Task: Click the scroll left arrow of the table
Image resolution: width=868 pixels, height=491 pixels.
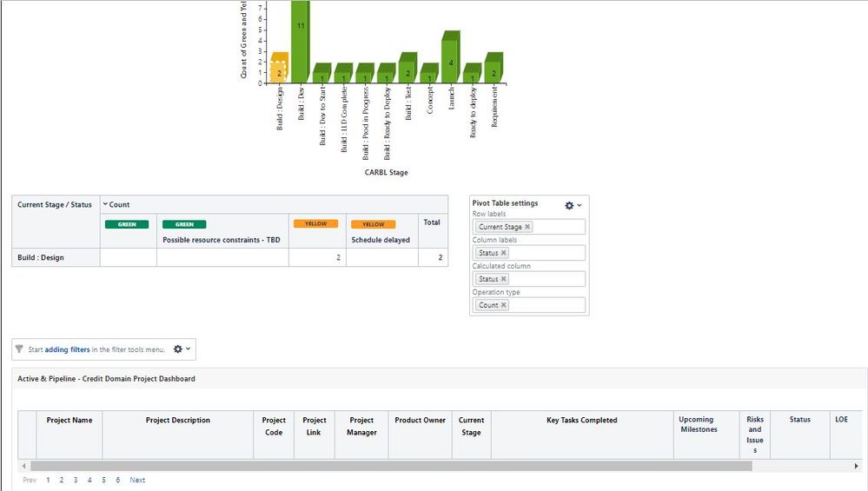Action: [23, 466]
